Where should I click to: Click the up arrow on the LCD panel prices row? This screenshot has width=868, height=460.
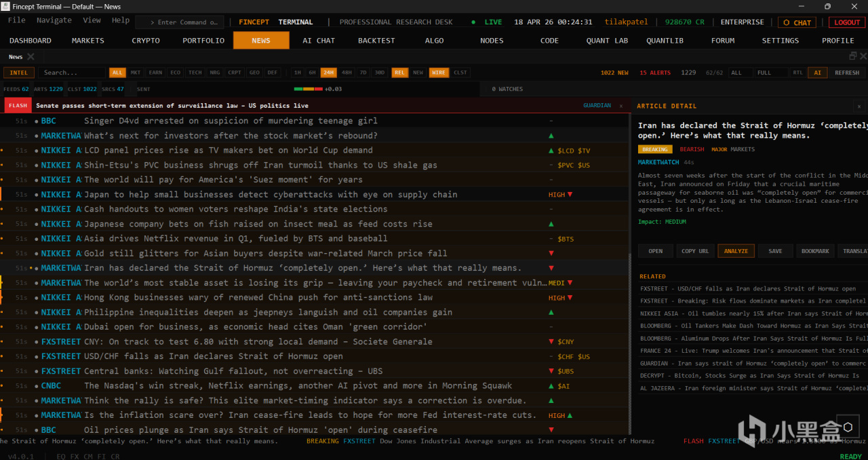551,151
